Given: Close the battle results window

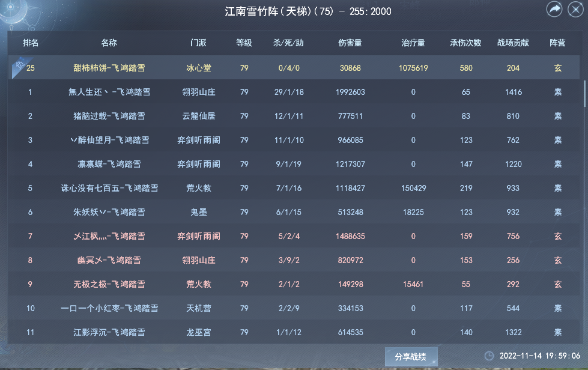Looking at the screenshot, I should pos(575,10).
